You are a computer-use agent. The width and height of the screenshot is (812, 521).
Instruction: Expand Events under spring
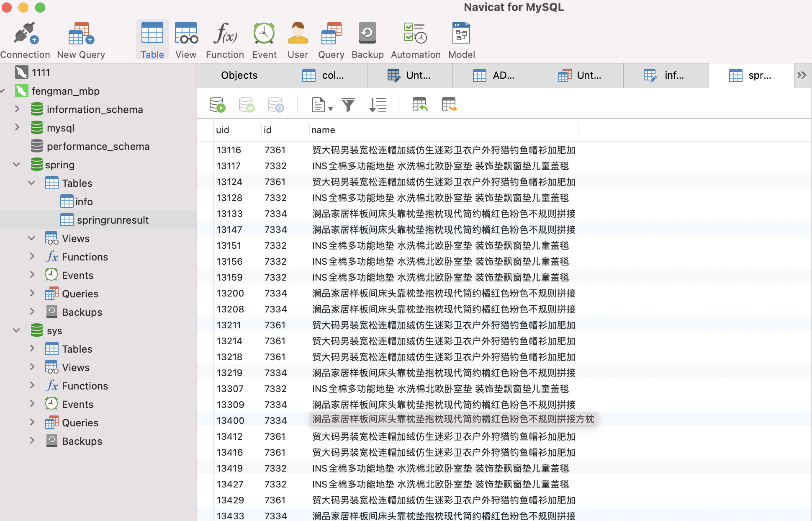[32, 275]
